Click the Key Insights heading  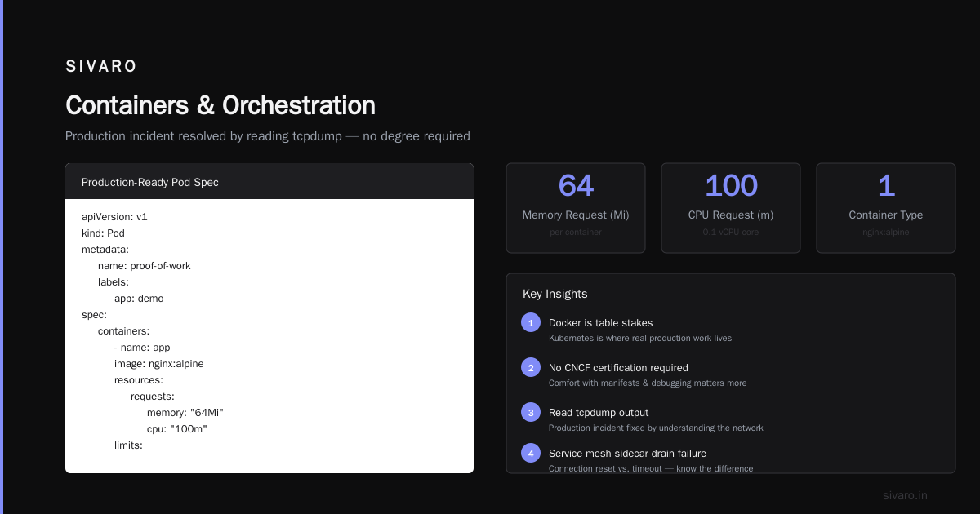(555, 294)
